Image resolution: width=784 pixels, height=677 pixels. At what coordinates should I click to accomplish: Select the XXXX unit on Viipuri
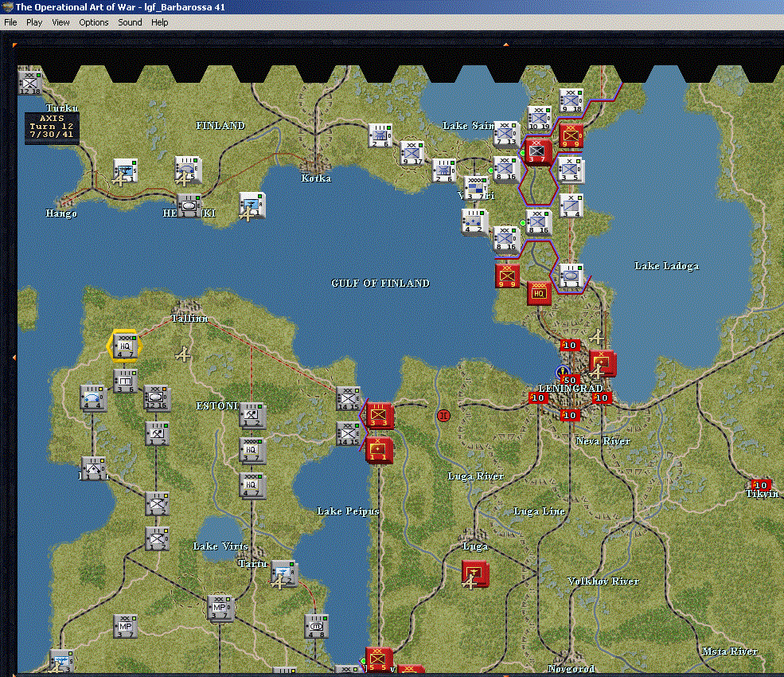[475, 188]
